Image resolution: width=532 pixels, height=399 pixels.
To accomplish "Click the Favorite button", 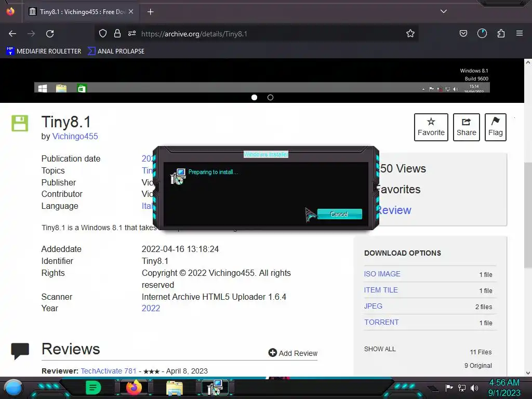I will 431,127.
